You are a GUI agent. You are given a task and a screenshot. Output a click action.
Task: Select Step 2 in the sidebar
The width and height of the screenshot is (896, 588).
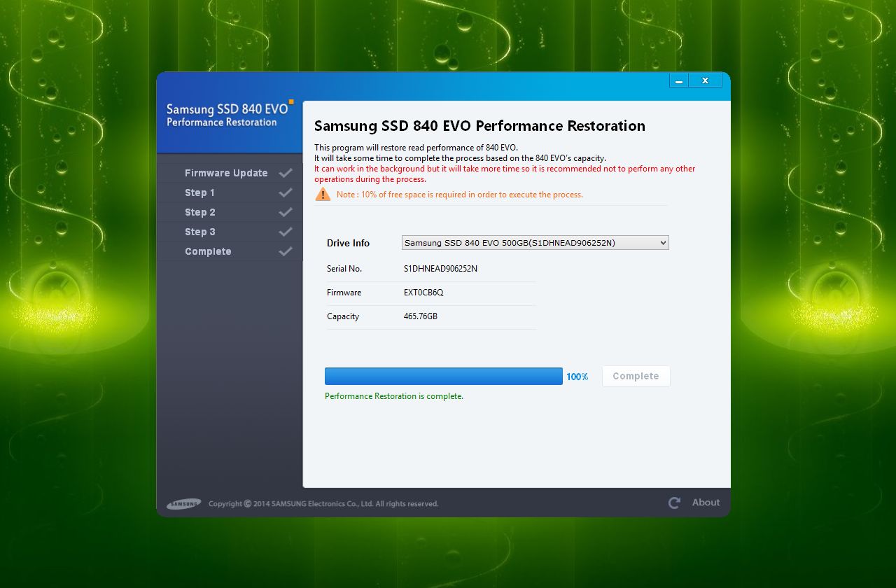coord(230,212)
